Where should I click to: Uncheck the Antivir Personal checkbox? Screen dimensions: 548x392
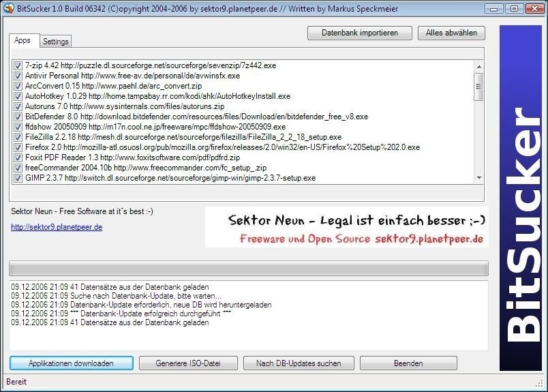click(x=18, y=76)
